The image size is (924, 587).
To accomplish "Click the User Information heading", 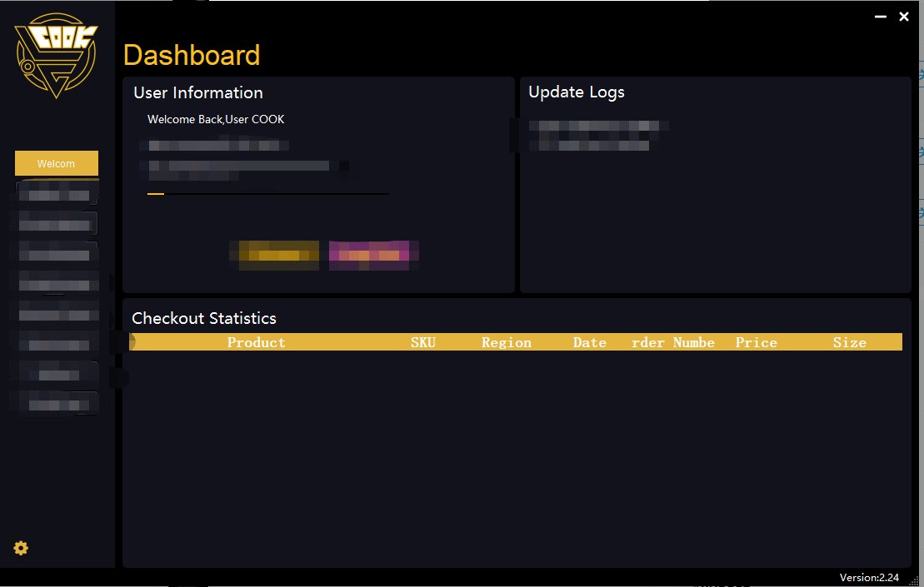I will (198, 92).
